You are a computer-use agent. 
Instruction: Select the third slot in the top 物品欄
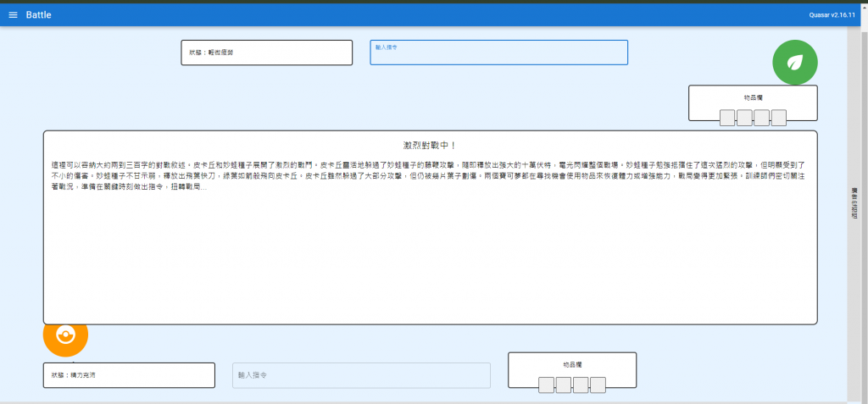tap(762, 118)
